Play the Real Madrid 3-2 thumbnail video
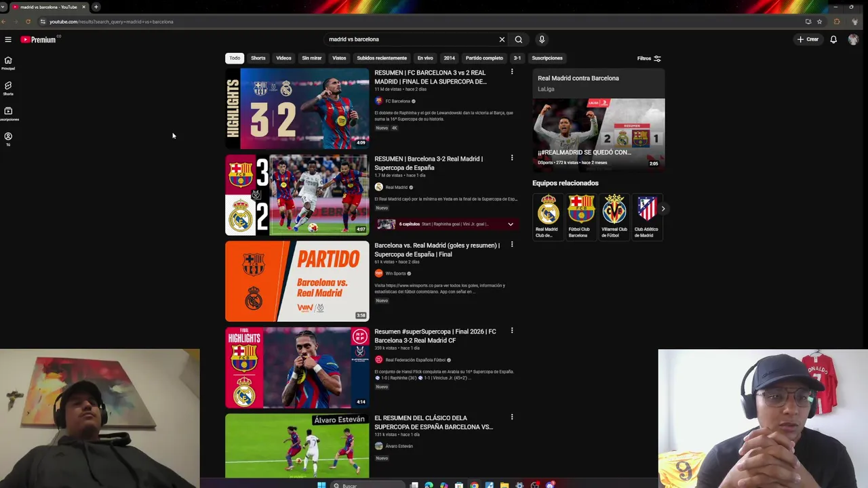 coord(297,195)
